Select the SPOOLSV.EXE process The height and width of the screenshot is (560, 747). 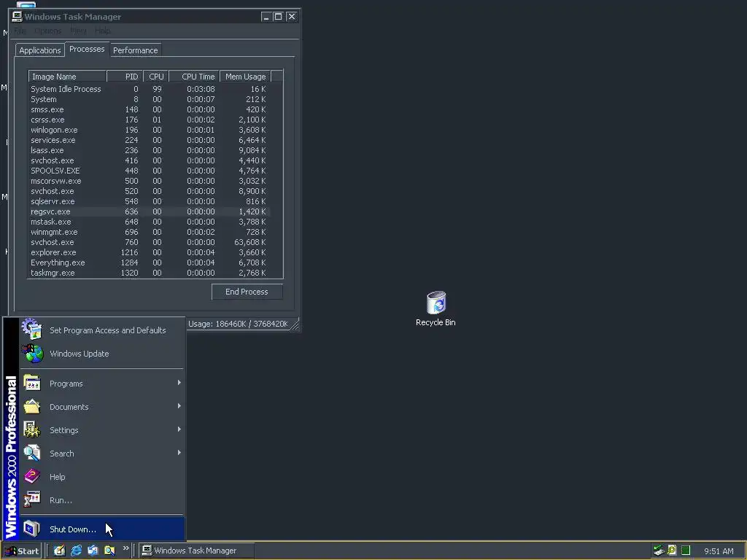coord(149,171)
